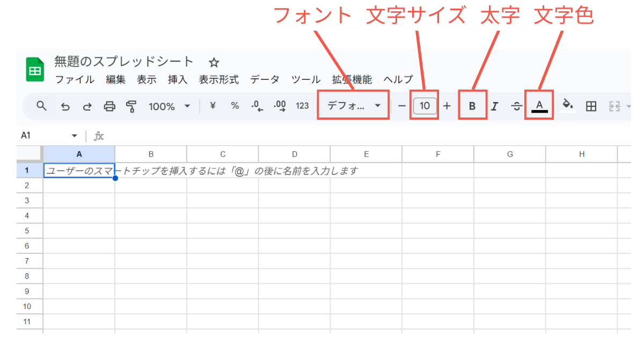Toggle strikethrough text formatting
The width and height of the screenshot is (644, 337).
[x=516, y=106]
